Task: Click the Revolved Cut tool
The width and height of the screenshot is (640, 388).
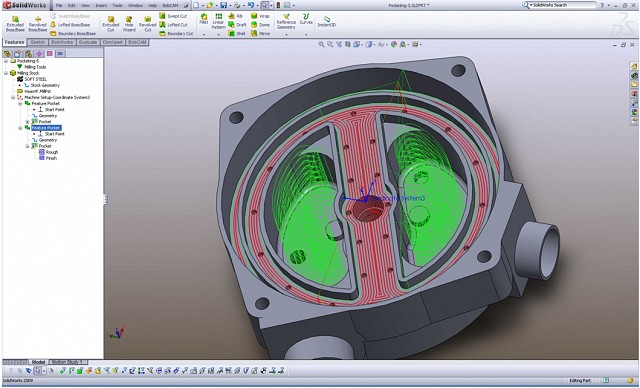Action: [x=147, y=24]
